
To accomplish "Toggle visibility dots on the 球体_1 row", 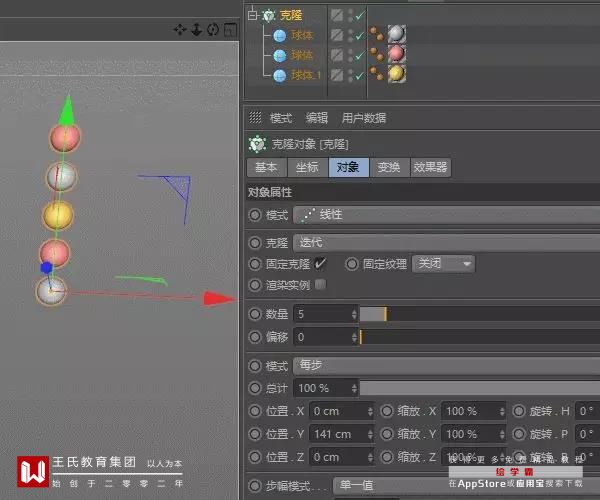I will point(351,75).
